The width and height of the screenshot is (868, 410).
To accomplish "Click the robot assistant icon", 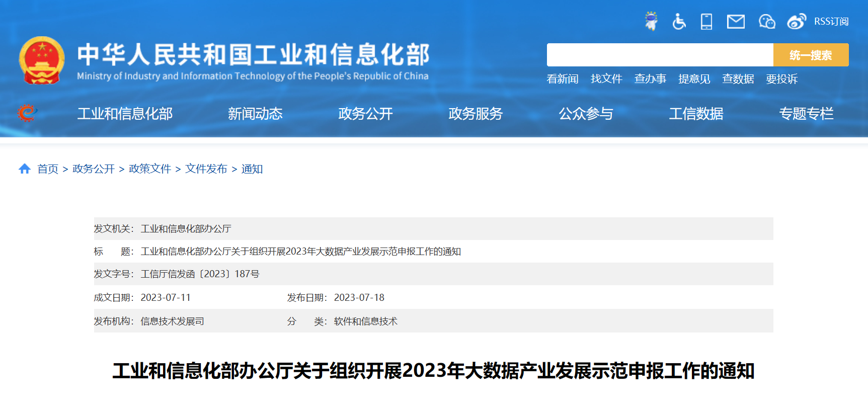I will tap(651, 21).
